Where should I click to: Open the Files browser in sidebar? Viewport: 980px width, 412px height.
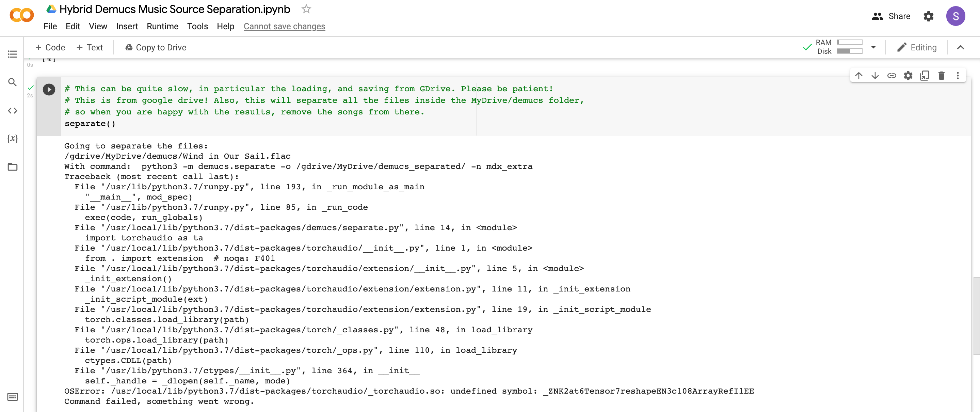click(x=13, y=167)
